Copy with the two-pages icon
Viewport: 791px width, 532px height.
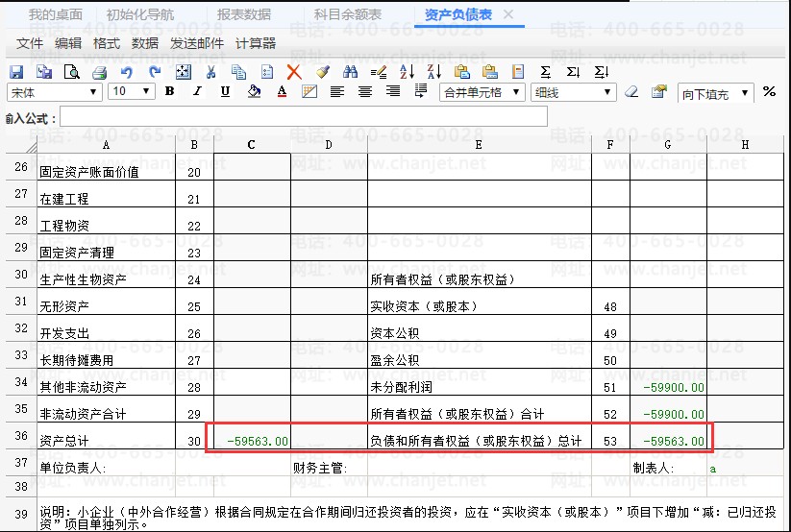pyautogui.click(x=238, y=72)
